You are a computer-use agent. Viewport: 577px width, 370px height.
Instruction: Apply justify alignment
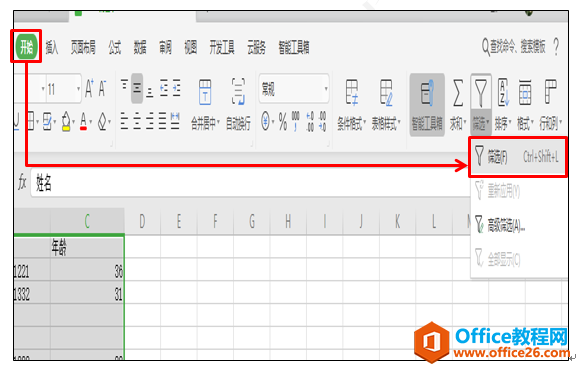[x=163, y=121]
